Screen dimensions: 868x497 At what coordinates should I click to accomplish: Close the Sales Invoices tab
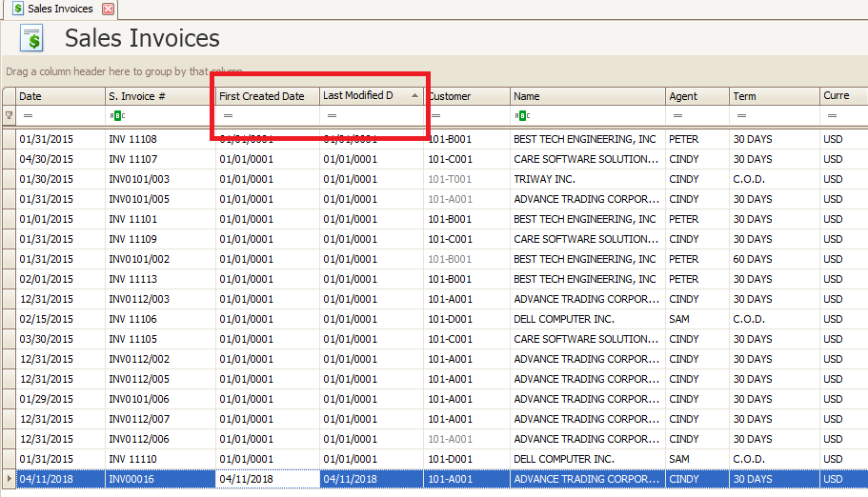(109, 9)
